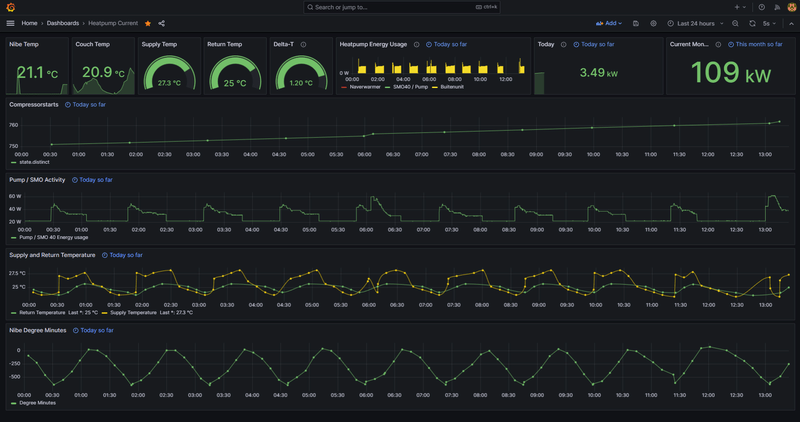Click the help circle icon
The width and height of the screenshot is (800, 422).
coord(762,7)
